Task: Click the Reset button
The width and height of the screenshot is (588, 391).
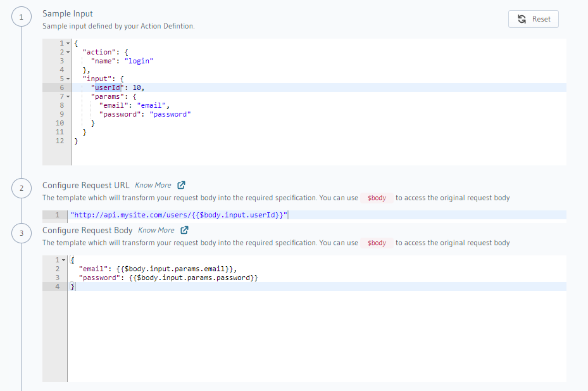Action: (533, 19)
